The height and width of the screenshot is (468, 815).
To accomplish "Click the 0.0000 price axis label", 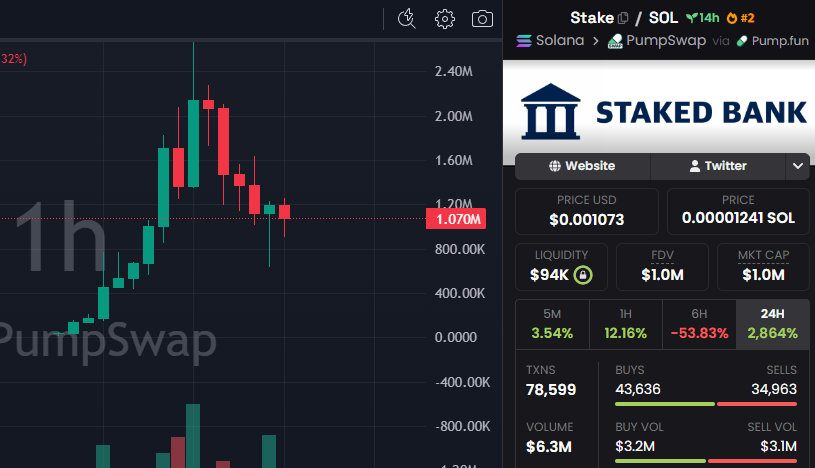I will pos(456,337).
